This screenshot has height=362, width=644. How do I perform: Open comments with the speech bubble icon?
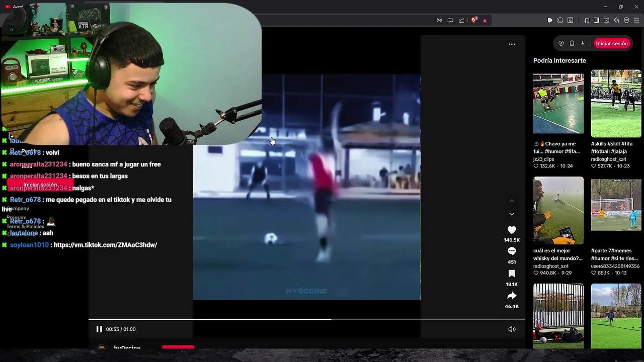coord(512,251)
